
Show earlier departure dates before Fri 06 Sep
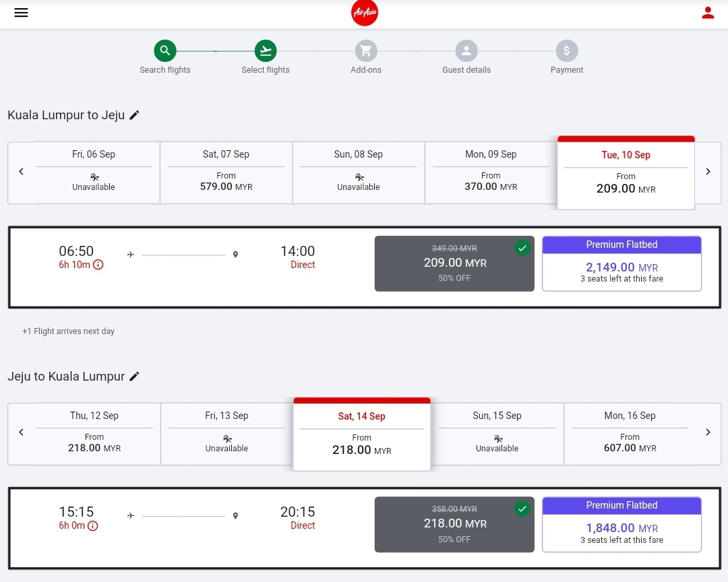[21, 172]
